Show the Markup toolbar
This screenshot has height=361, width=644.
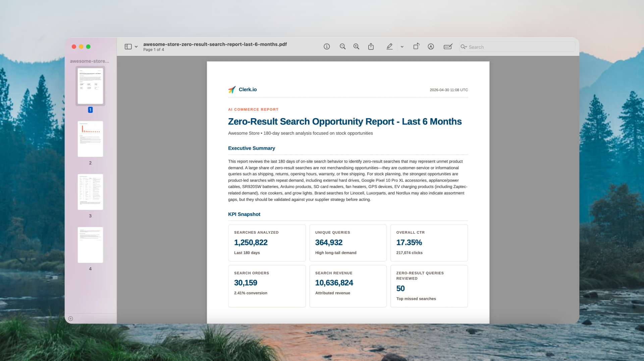(x=431, y=47)
